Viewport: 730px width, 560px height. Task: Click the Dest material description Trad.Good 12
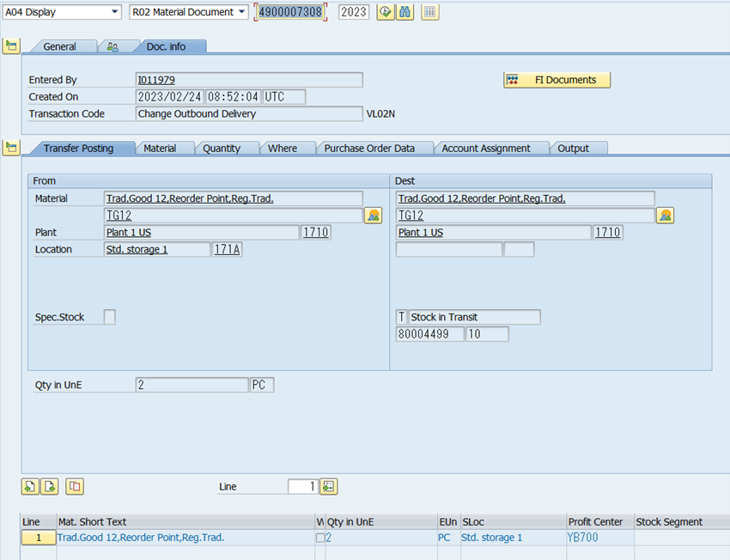coord(525,198)
